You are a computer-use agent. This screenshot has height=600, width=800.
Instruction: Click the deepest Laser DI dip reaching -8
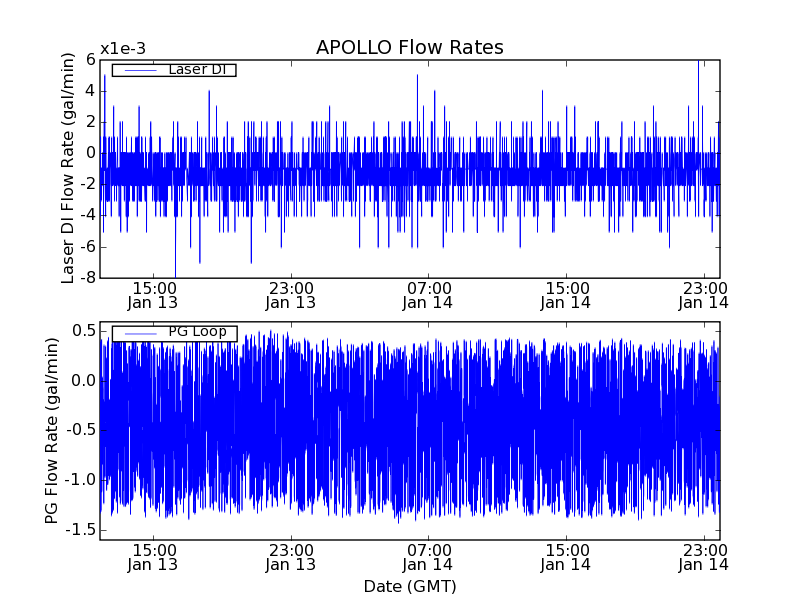(x=175, y=274)
